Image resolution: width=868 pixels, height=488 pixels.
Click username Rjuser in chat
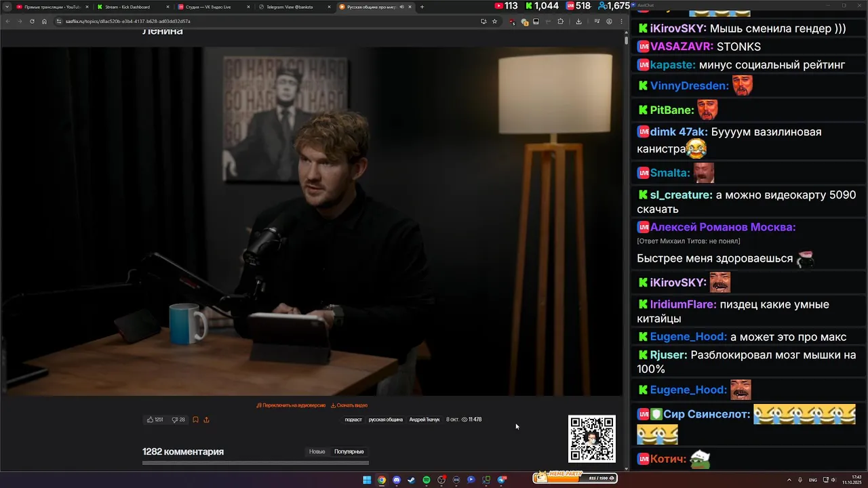(x=669, y=355)
